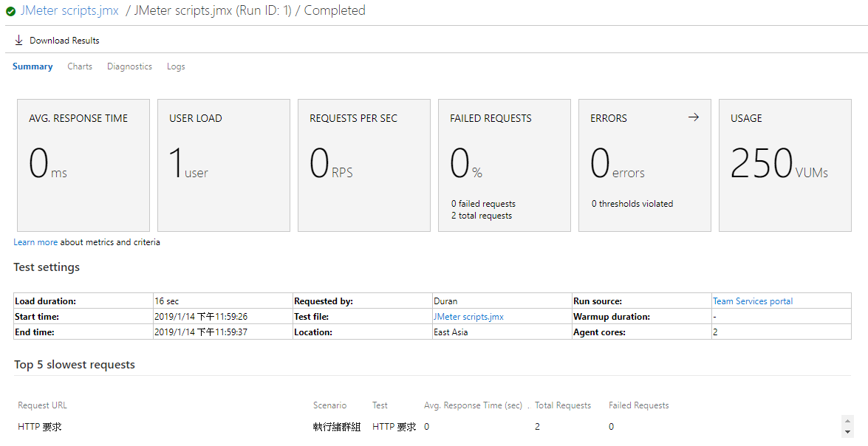Select the USAGE metric card
This screenshot has width=868, height=446.
click(x=785, y=165)
